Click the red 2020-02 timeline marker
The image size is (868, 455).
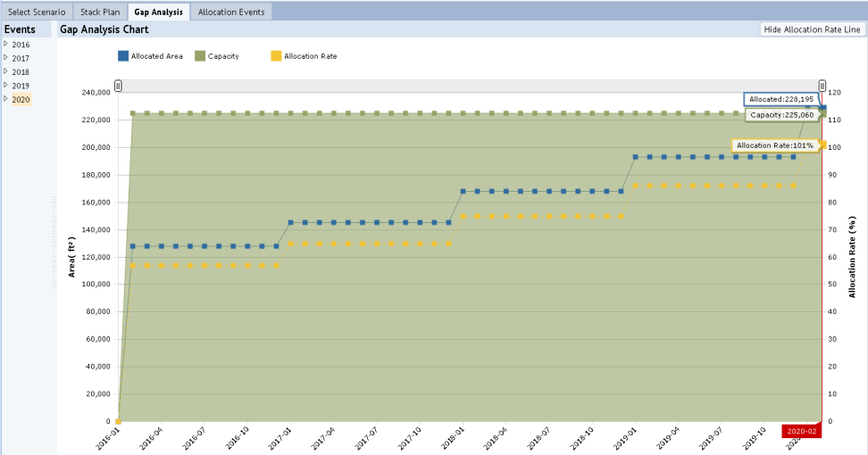801,431
